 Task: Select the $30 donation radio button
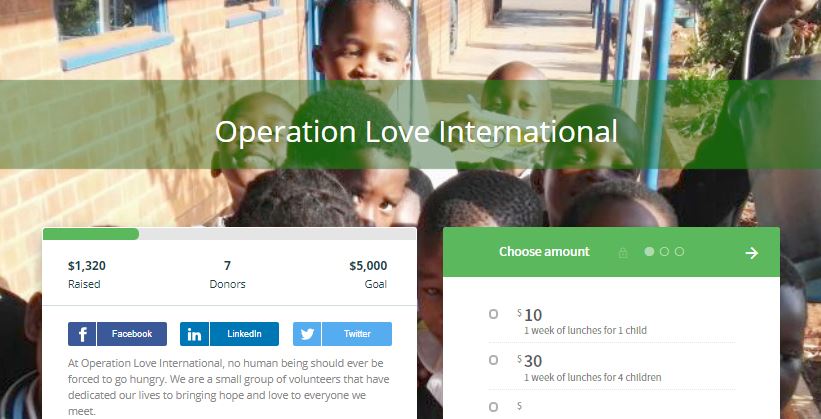pos(493,360)
